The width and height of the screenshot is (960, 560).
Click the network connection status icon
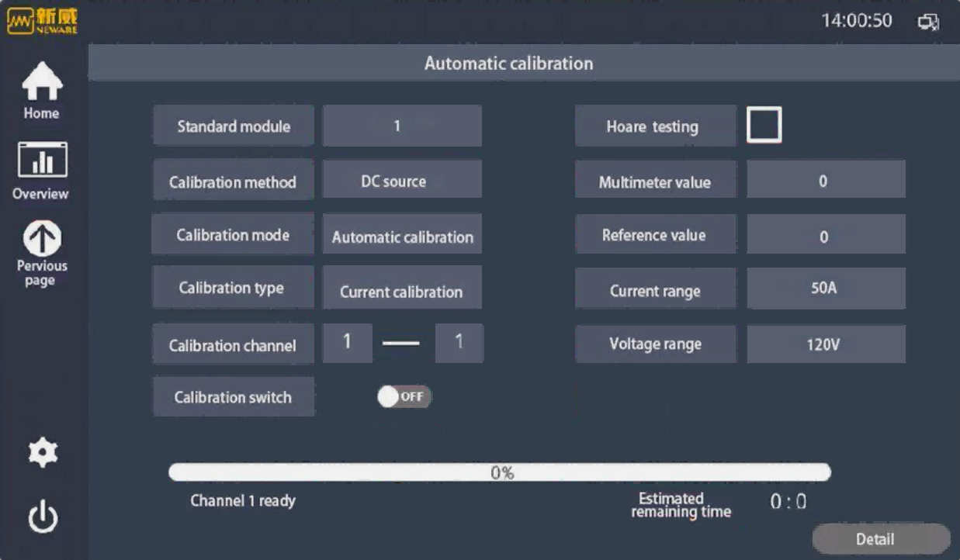click(x=928, y=22)
